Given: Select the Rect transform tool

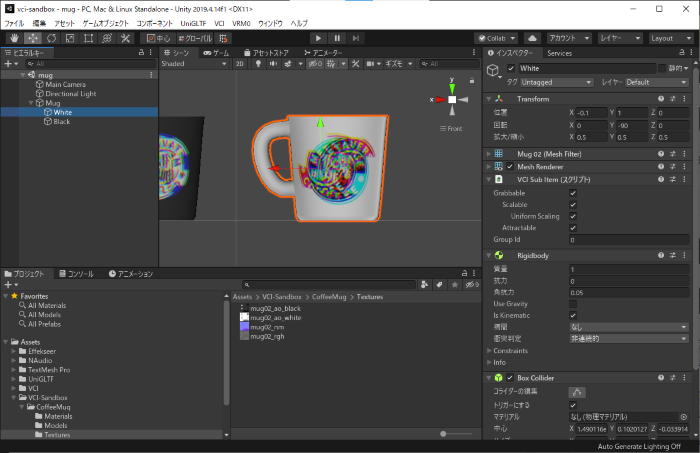Looking at the screenshot, I should coord(89,38).
